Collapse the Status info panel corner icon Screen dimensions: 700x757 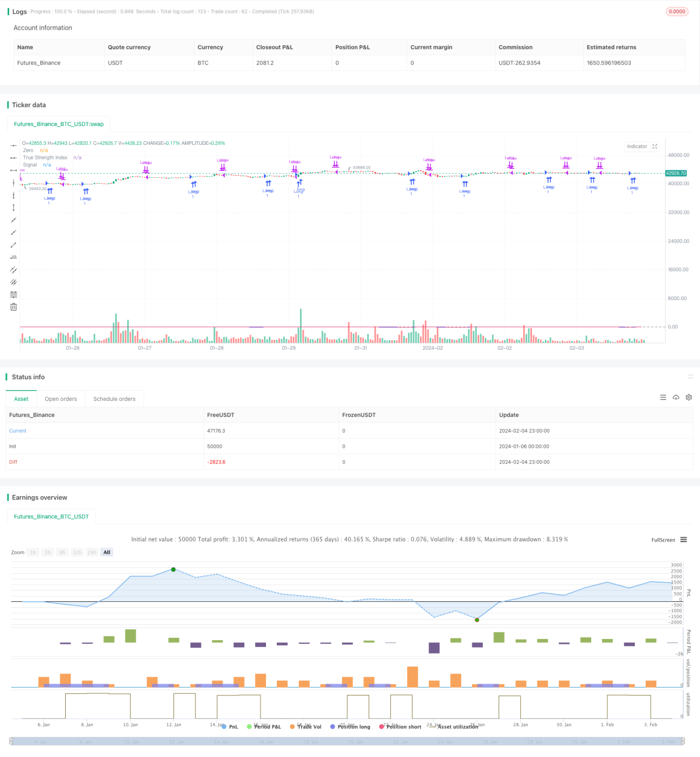(x=690, y=377)
